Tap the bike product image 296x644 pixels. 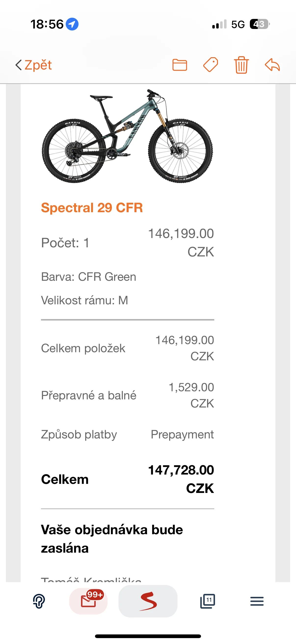(x=127, y=136)
